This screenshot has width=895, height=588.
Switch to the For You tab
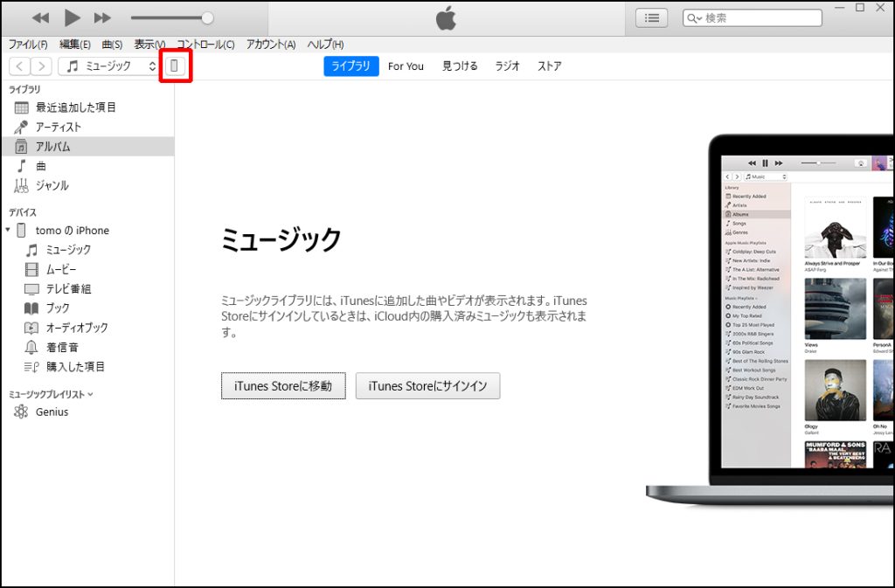(x=406, y=66)
